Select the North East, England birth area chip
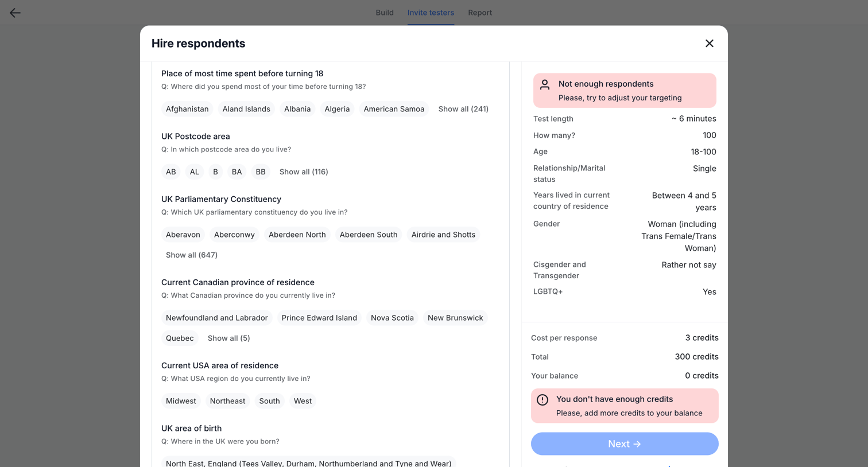Image resolution: width=868 pixels, height=467 pixels. tap(309, 462)
